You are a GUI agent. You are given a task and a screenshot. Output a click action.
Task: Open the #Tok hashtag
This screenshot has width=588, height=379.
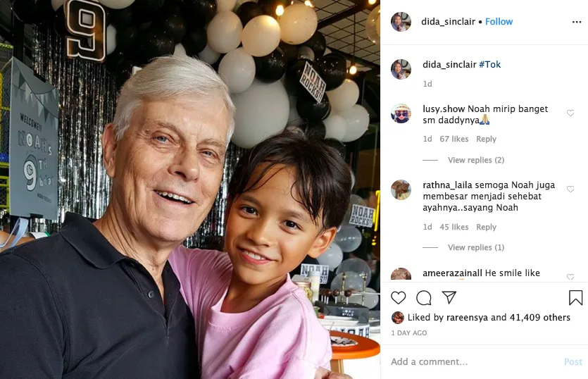pyautogui.click(x=489, y=65)
